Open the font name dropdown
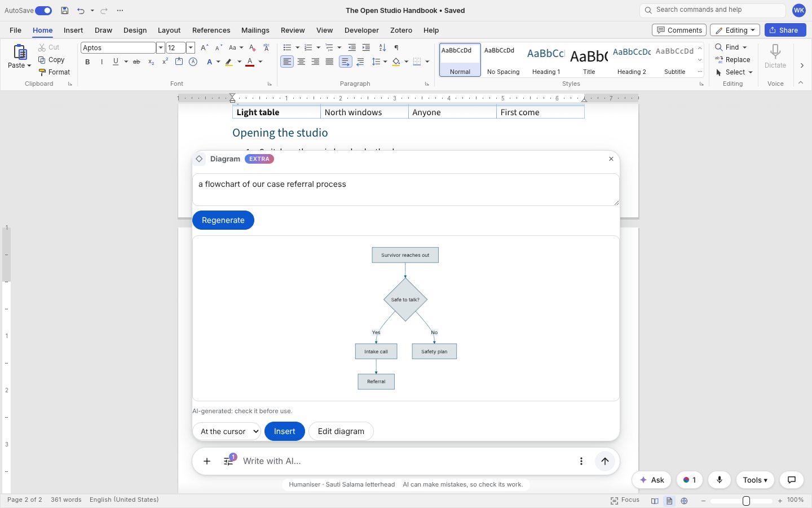This screenshot has width=812, height=508. click(160, 47)
